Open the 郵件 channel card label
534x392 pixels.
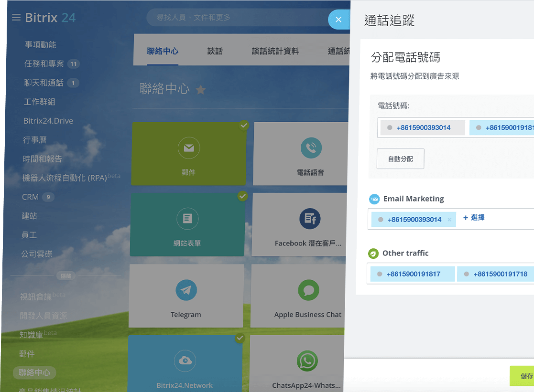[188, 172]
